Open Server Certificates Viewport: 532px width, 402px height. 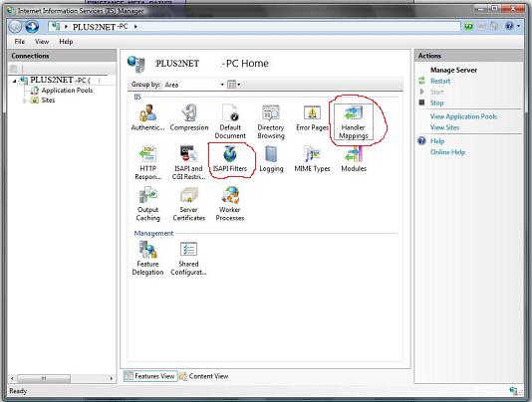tap(189, 204)
